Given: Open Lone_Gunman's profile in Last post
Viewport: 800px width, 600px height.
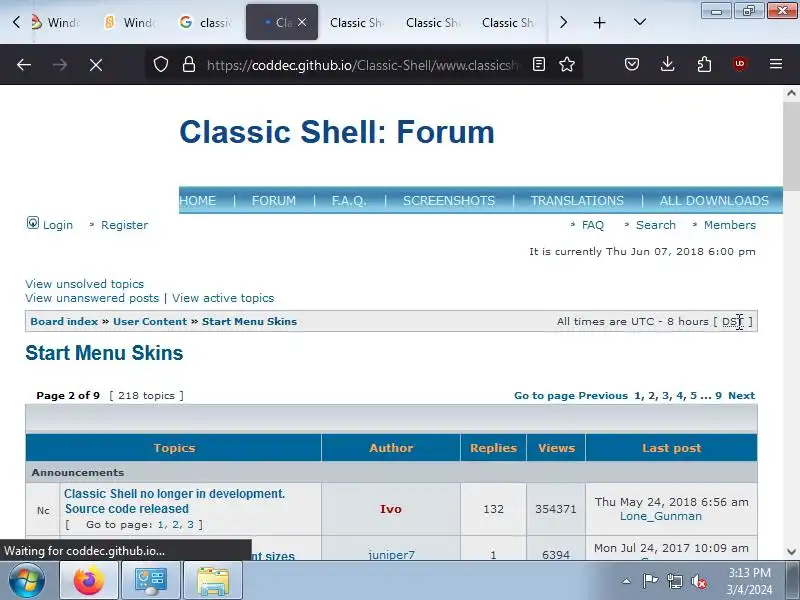Looking at the screenshot, I should tap(661, 516).
